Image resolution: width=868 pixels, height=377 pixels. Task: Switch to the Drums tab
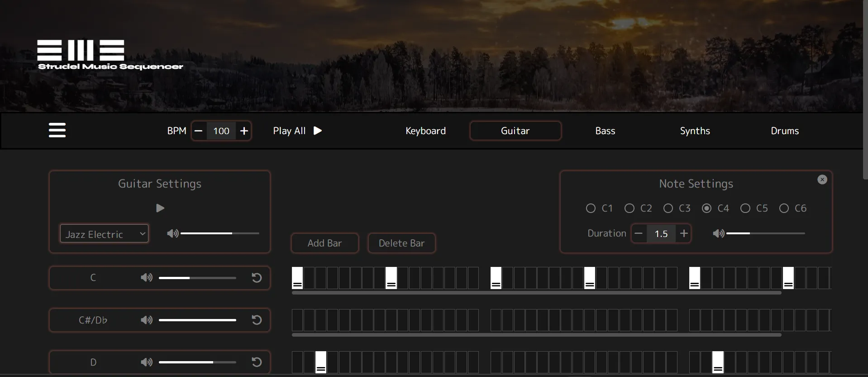click(x=785, y=131)
